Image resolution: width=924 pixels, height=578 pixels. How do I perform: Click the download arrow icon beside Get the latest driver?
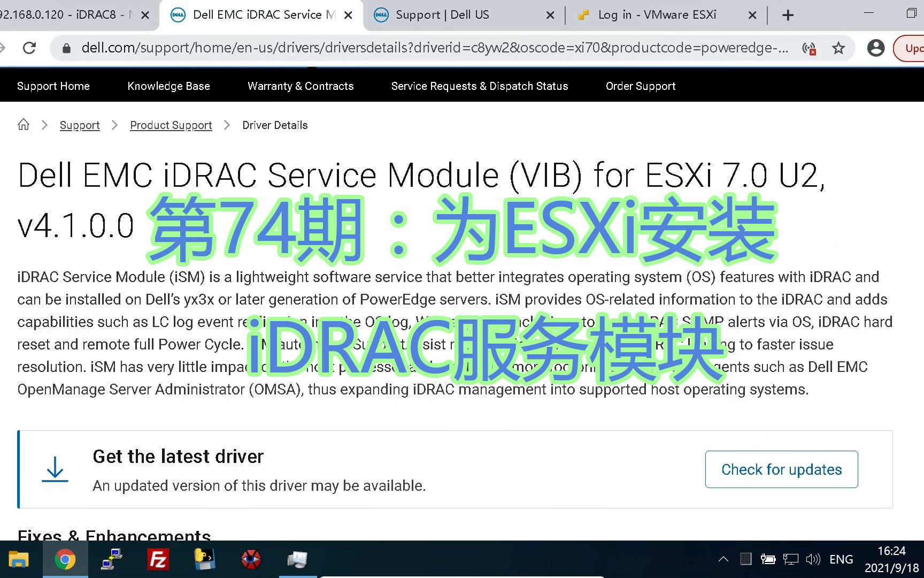(55, 469)
